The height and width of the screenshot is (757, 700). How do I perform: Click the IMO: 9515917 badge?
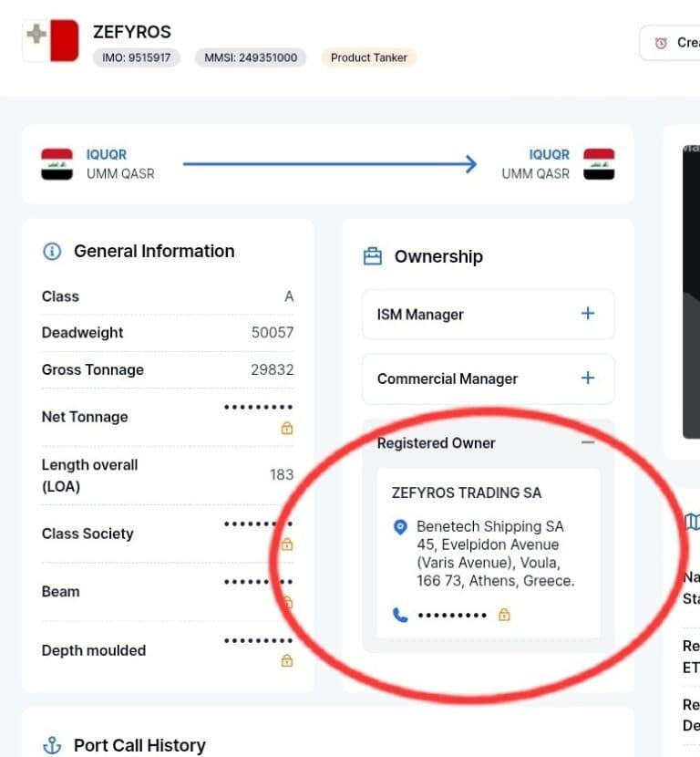137,57
